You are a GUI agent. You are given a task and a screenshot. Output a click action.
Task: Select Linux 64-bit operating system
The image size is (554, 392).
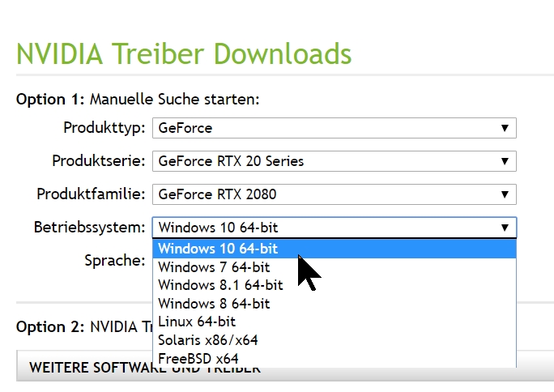(x=335, y=322)
